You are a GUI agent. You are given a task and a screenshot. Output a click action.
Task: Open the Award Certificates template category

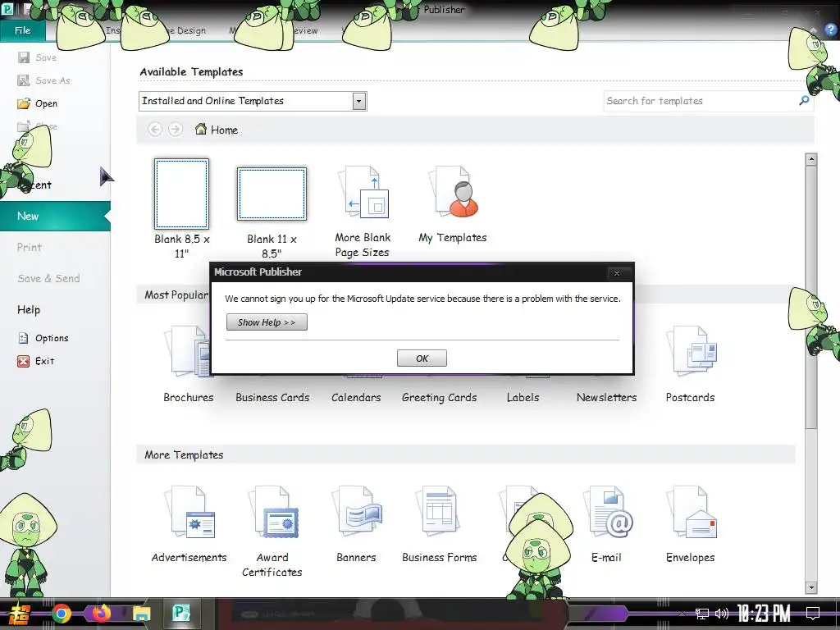272,531
